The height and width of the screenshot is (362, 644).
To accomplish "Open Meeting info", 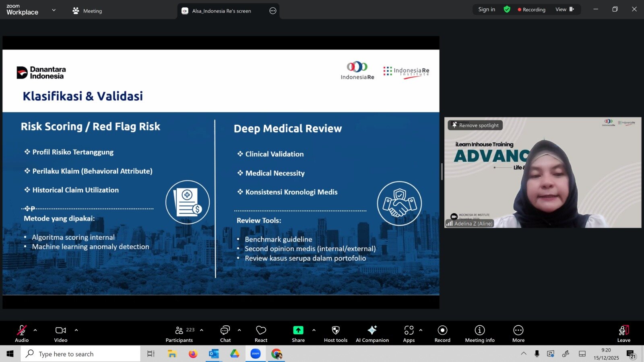I will (x=479, y=333).
